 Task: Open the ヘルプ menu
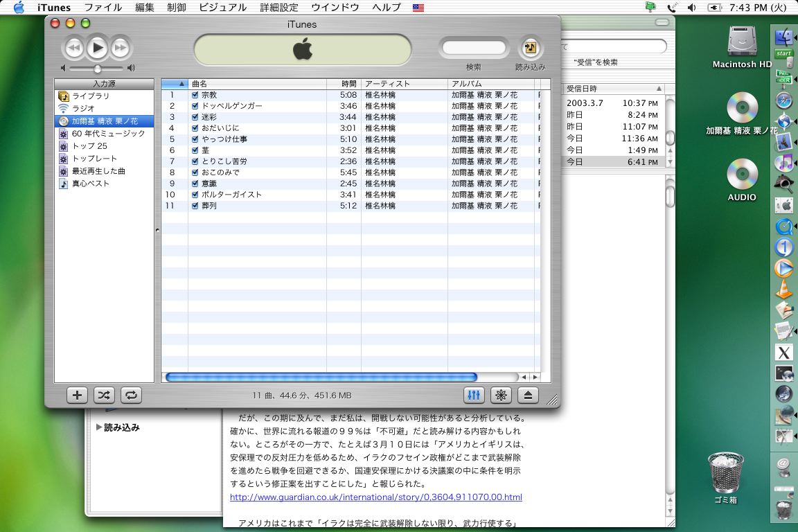[x=387, y=8]
